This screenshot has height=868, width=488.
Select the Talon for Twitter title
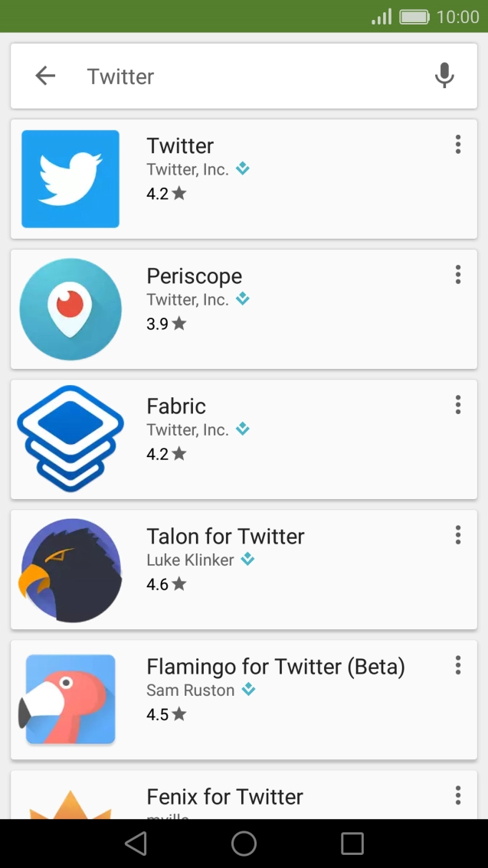click(x=225, y=537)
